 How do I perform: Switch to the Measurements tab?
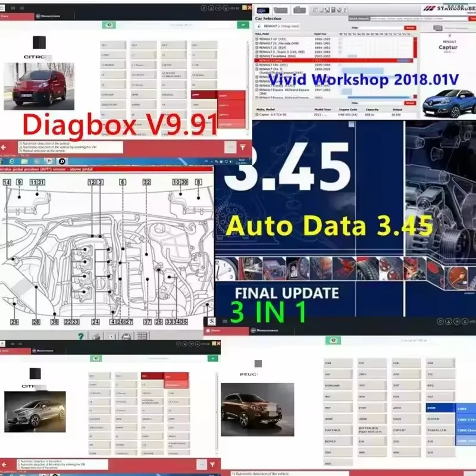pyautogui.click(x=48, y=14)
